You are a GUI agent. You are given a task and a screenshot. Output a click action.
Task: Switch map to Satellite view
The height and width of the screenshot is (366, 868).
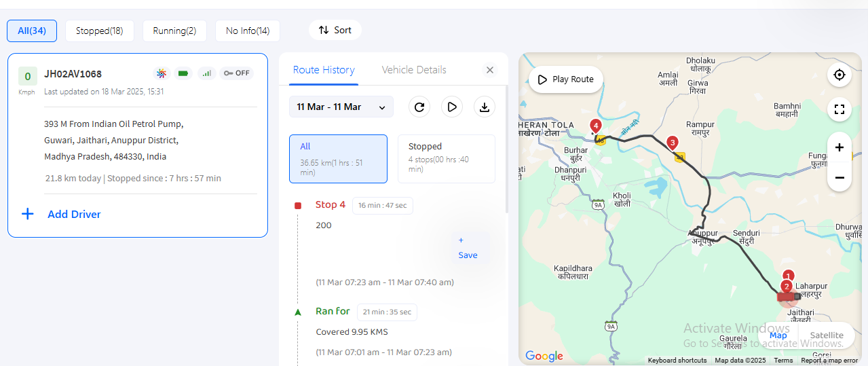click(827, 335)
